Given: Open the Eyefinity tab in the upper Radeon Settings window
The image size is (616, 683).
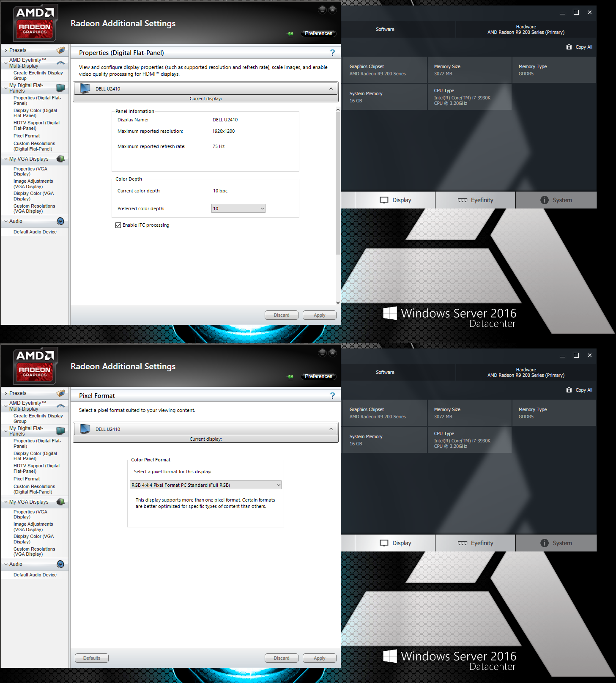Looking at the screenshot, I should [475, 200].
